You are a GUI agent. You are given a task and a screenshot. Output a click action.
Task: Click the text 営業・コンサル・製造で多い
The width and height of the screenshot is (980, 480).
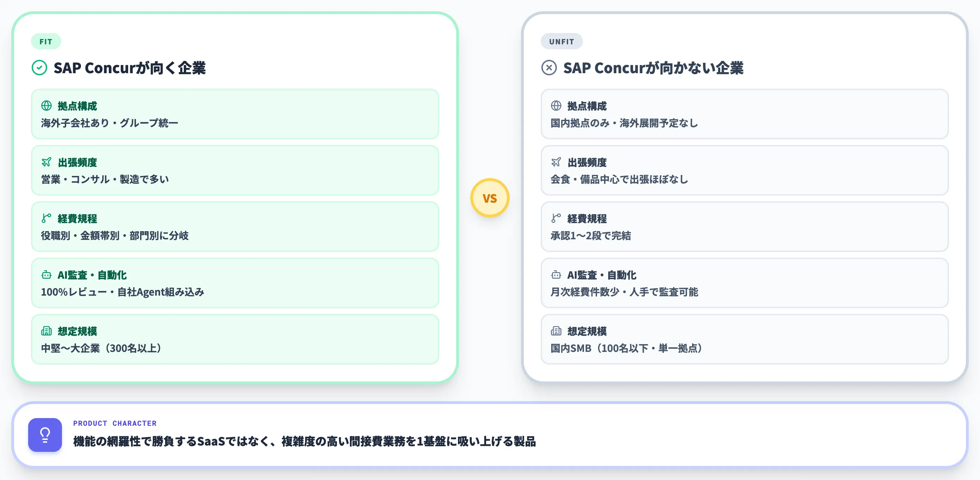[105, 179]
